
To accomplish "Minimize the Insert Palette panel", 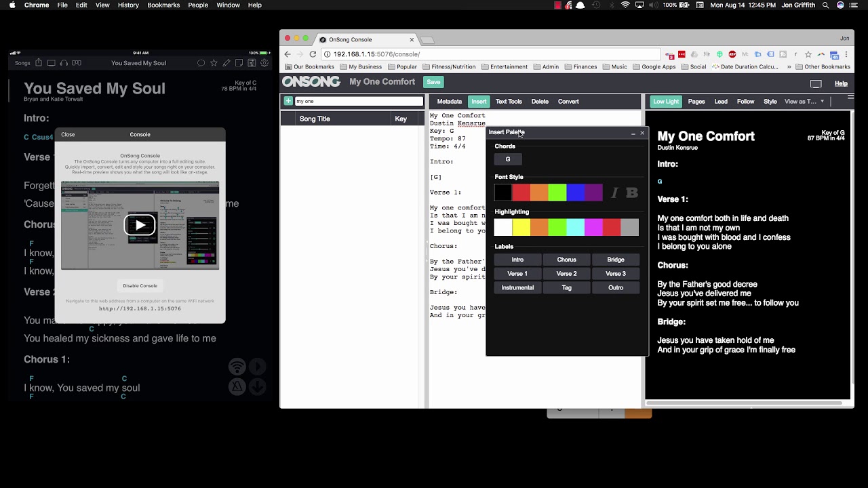I will [x=633, y=134].
